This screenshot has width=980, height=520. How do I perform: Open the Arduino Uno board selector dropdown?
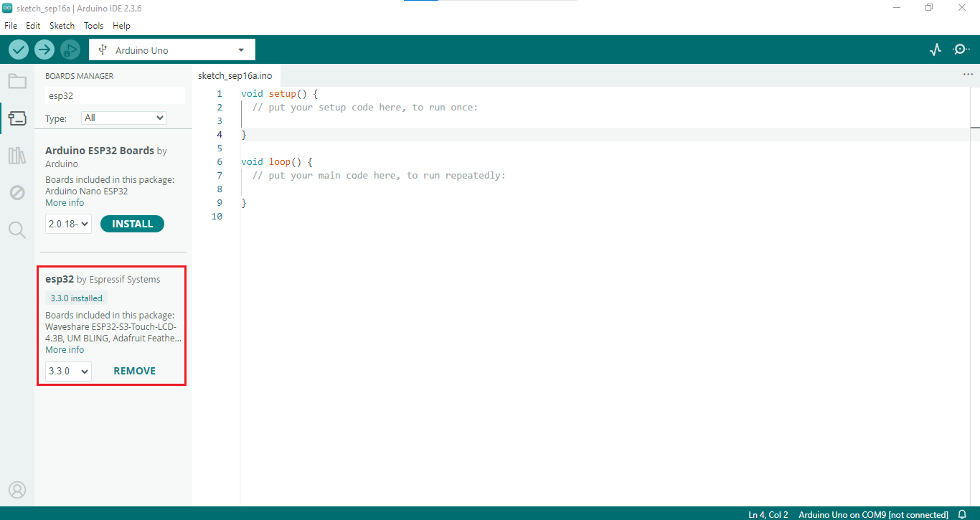(x=172, y=50)
